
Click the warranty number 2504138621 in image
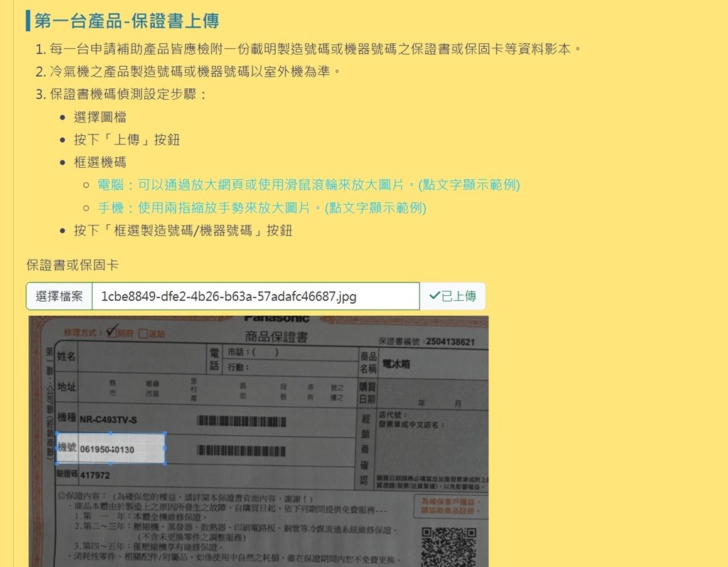click(450, 342)
